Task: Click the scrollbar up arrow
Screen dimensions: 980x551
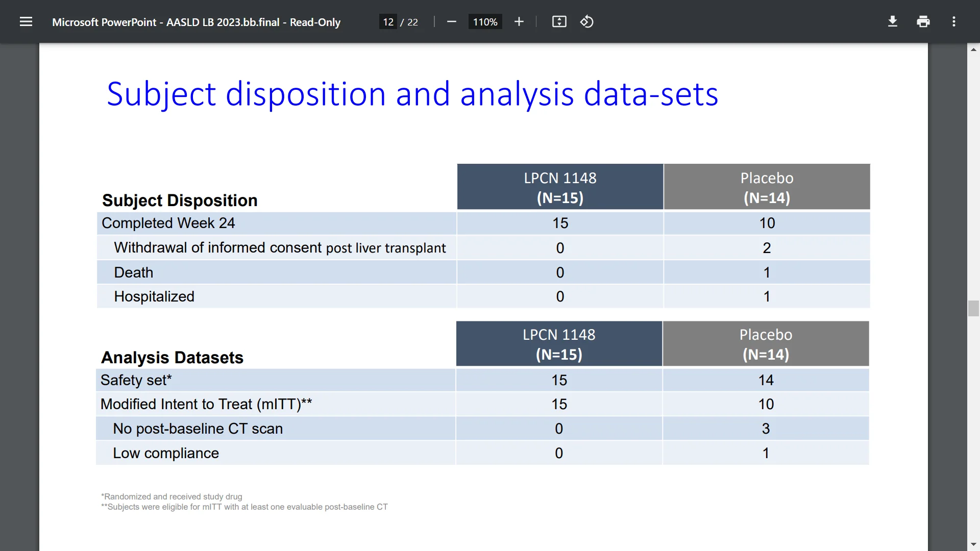Action: 973,49
